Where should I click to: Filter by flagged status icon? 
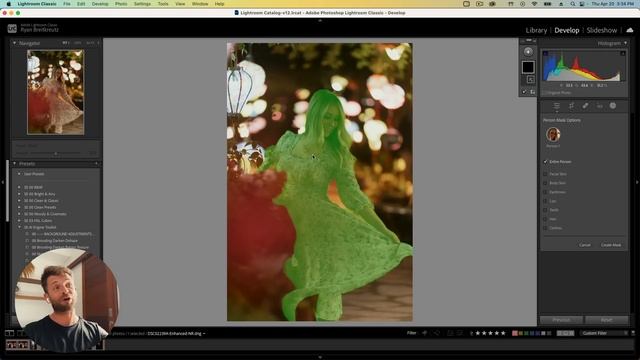click(x=425, y=333)
